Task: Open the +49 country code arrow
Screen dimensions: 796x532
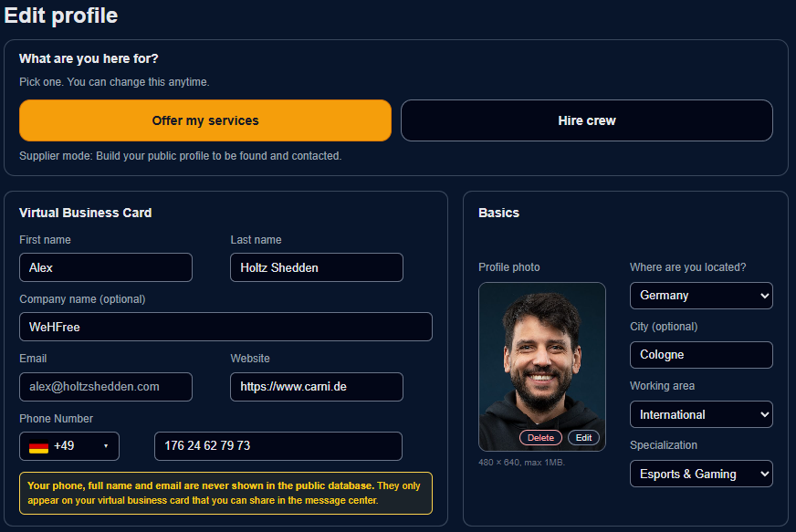Action: pyautogui.click(x=106, y=446)
